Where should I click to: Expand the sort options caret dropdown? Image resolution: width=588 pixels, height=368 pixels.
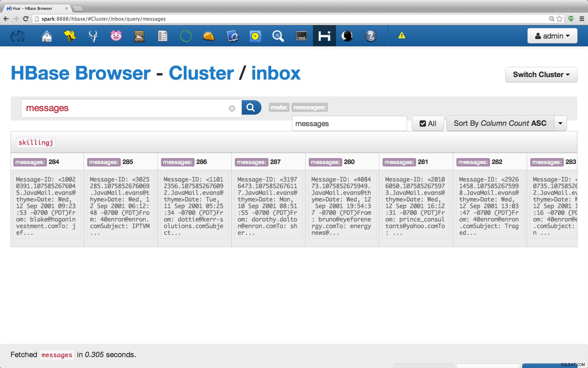[560, 123]
